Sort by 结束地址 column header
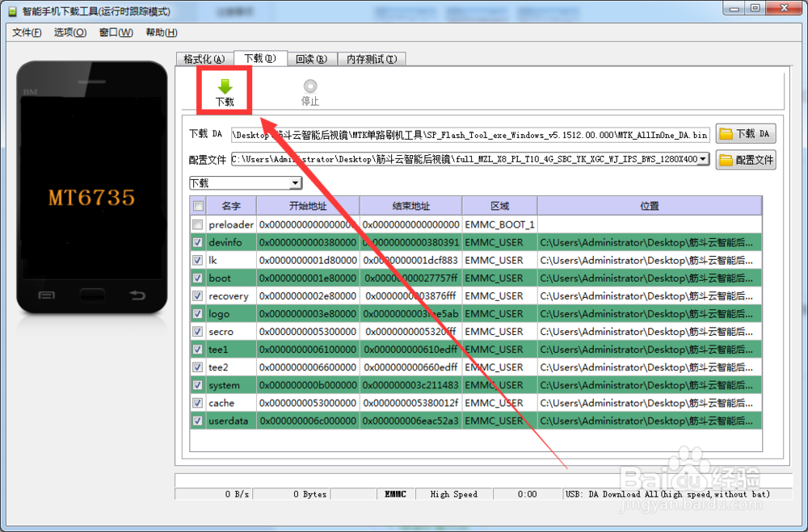This screenshot has width=808, height=532. (x=410, y=206)
